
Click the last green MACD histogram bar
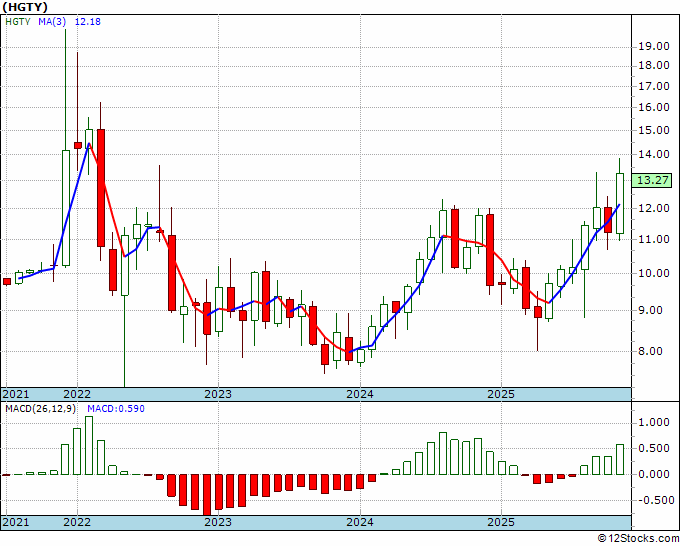[x=620, y=459]
